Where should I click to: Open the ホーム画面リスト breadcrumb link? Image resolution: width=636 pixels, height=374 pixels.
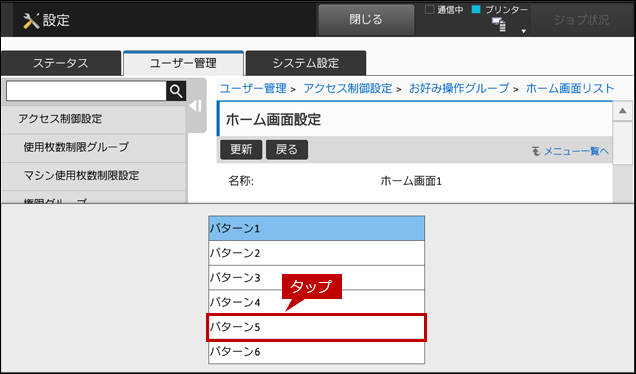pyautogui.click(x=570, y=88)
